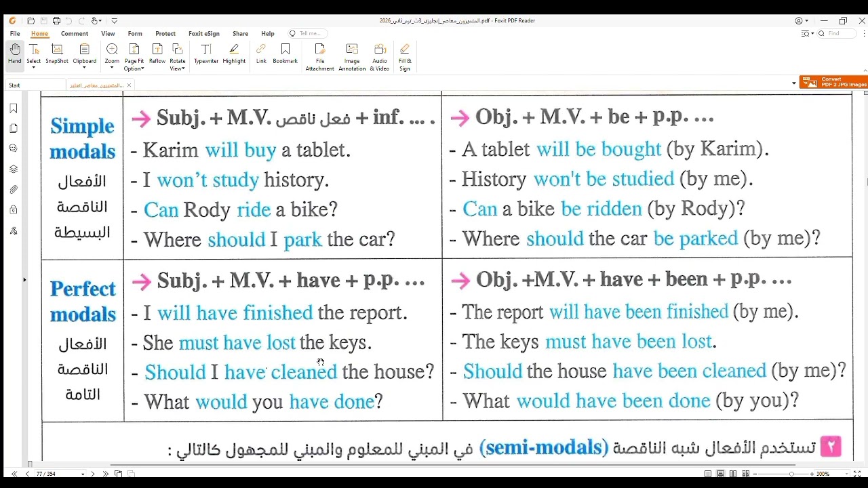Viewport: 868px width, 488px height.
Task: Open the signatures panel in the sidebar
Action: click(x=14, y=230)
